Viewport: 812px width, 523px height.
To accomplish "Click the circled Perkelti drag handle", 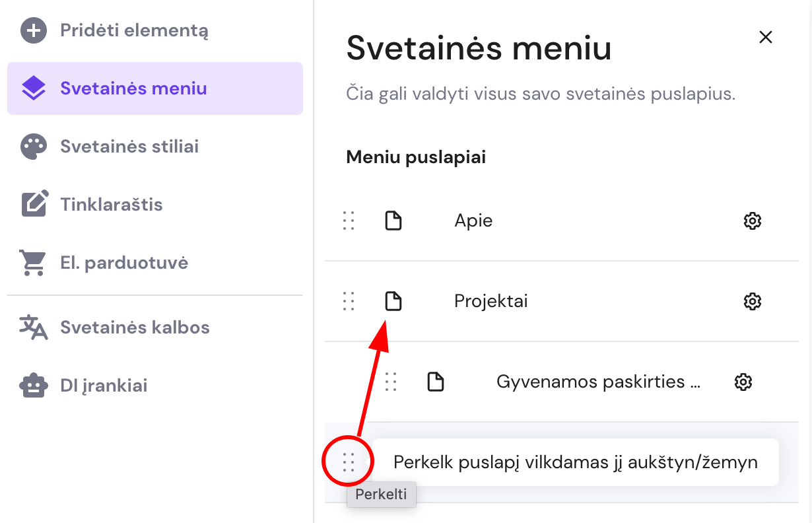I will click(349, 462).
